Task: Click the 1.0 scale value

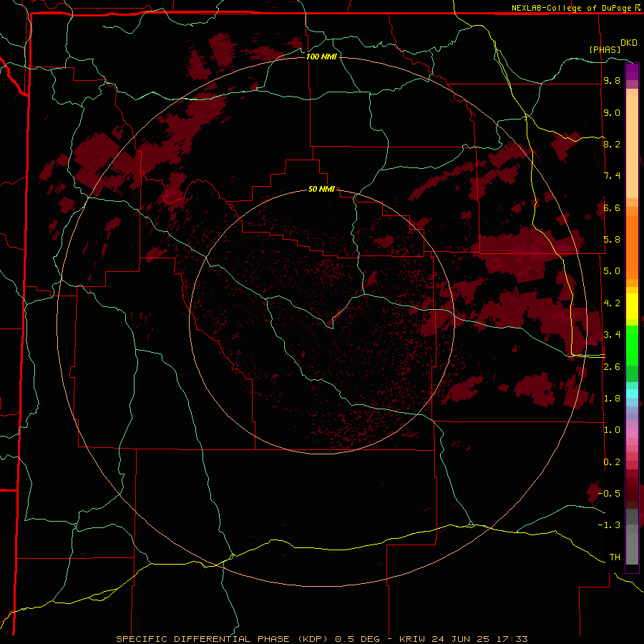Action: pos(612,430)
